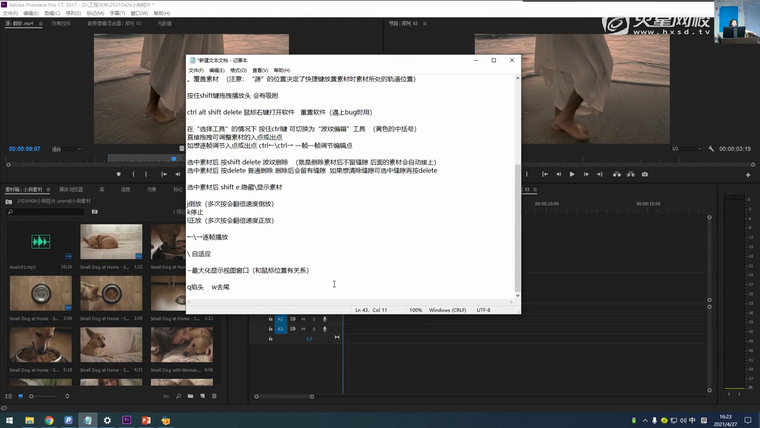Select the music01.mp3 audio thumbnail

click(x=40, y=242)
